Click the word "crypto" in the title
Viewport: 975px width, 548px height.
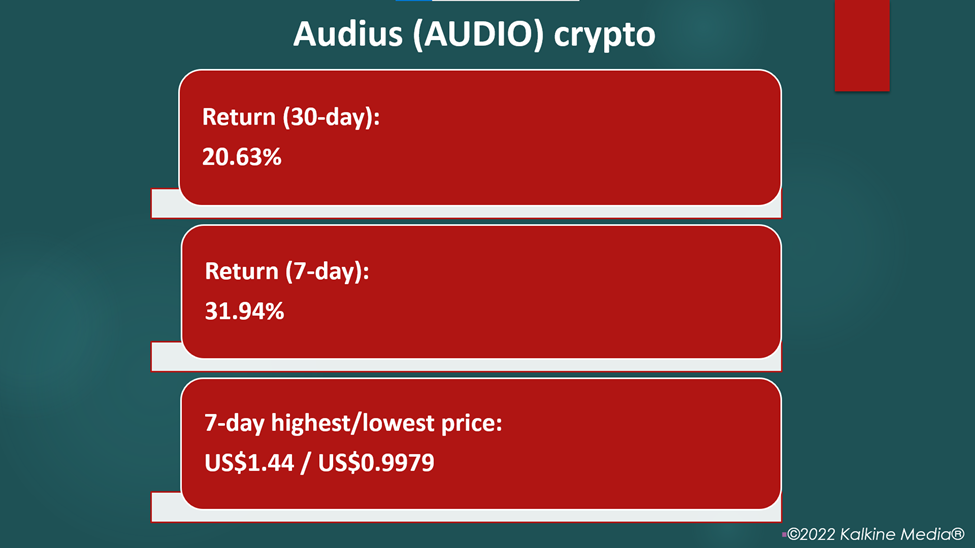click(604, 37)
